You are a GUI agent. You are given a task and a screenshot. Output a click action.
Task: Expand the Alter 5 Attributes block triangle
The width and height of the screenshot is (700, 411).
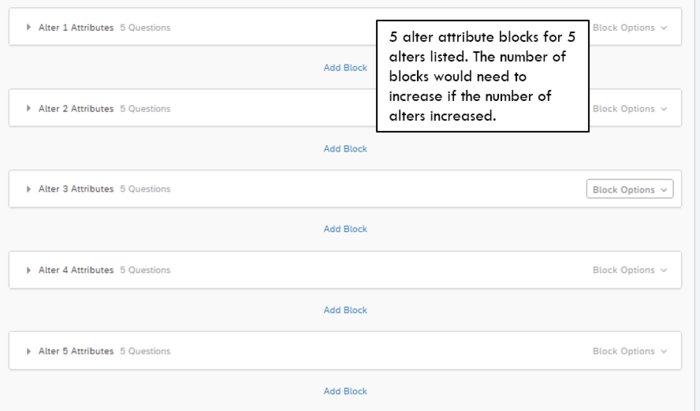coord(29,351)
